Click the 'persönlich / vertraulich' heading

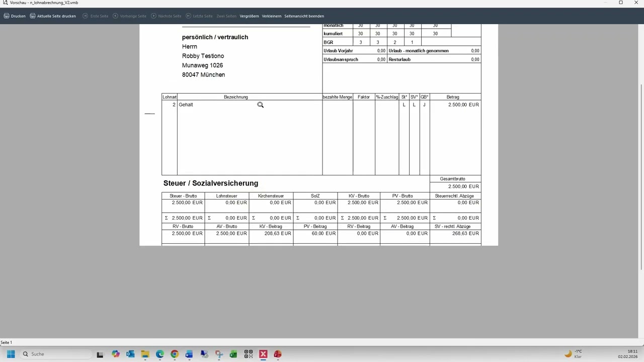click(x=215, y=37)
